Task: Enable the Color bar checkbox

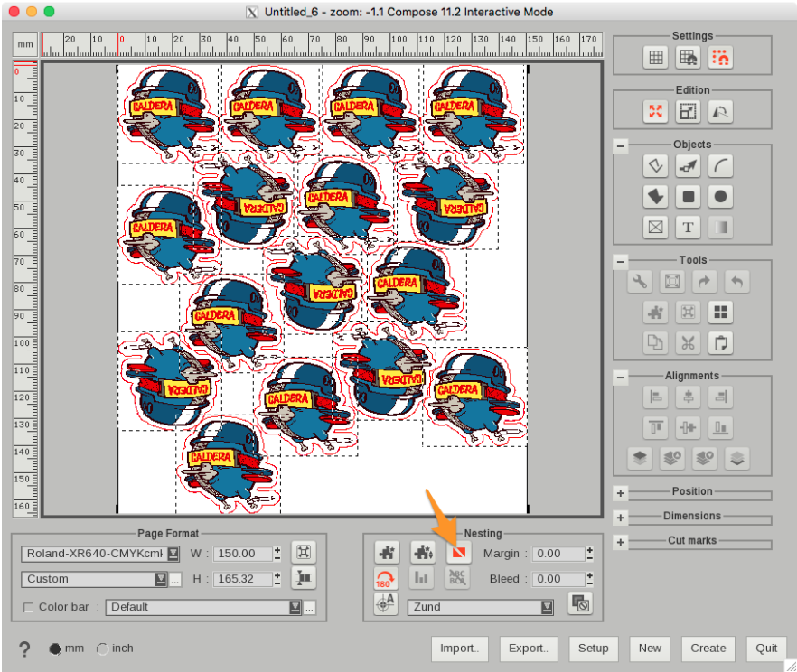Action: coord(28,607)
